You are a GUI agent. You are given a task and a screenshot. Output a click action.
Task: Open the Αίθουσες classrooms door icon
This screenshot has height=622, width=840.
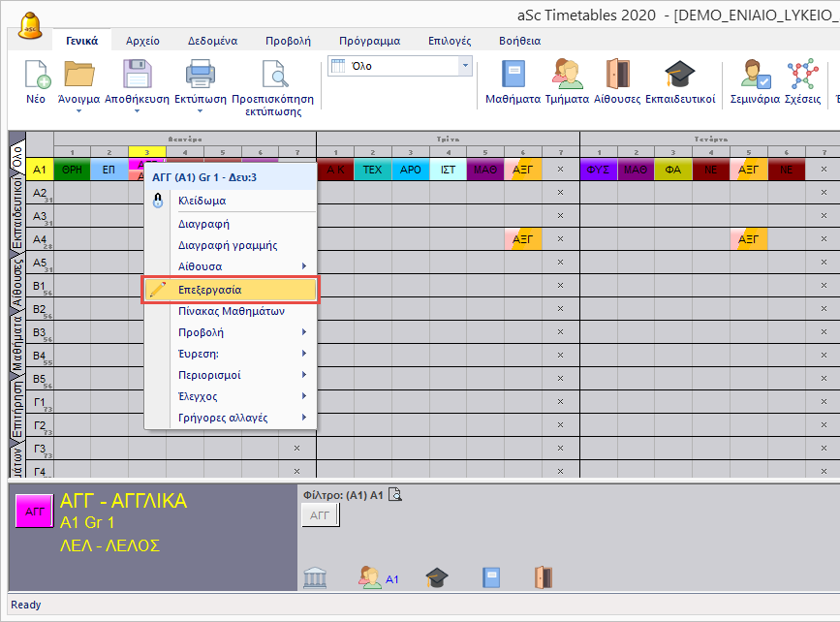click(617, 76)
